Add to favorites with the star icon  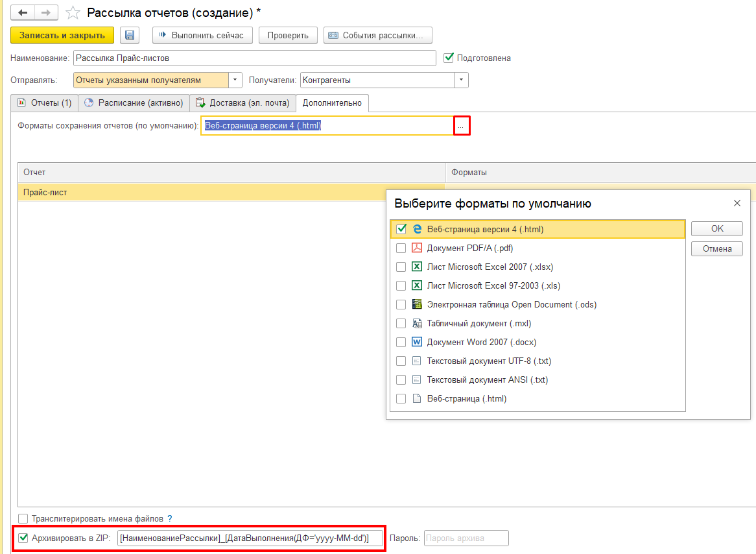[73, 12]
